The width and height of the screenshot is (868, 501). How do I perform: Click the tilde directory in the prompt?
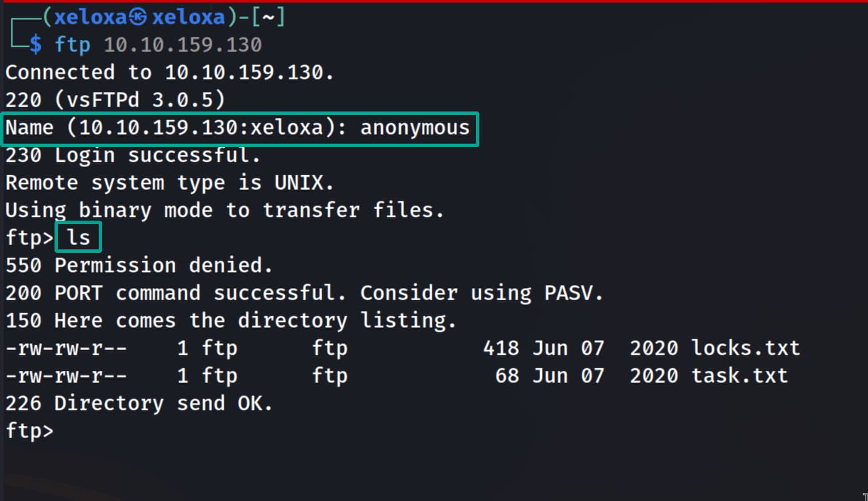[268, 17]
